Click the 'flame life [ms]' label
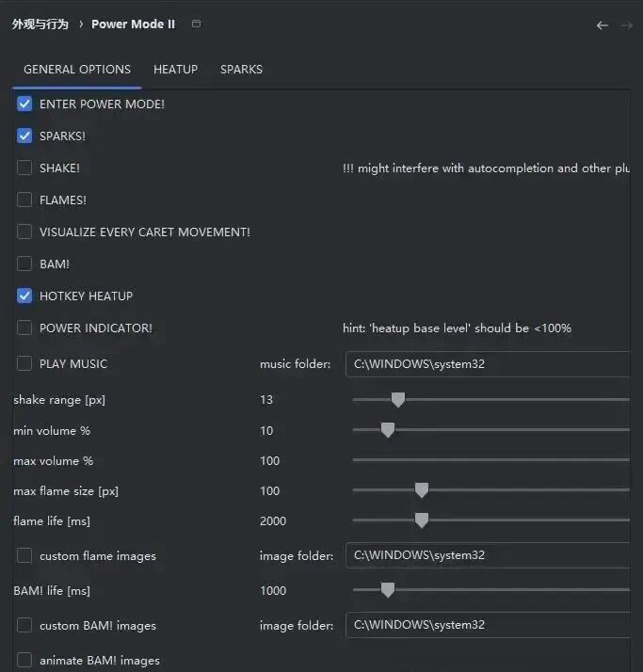Image resolution: width=643 pixels, height=672 pixels. tap(52, 521)
